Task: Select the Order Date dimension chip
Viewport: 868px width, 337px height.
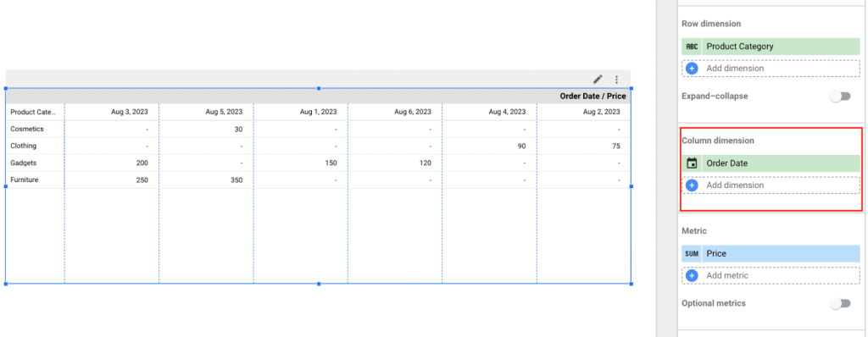Action: point(771,163)
